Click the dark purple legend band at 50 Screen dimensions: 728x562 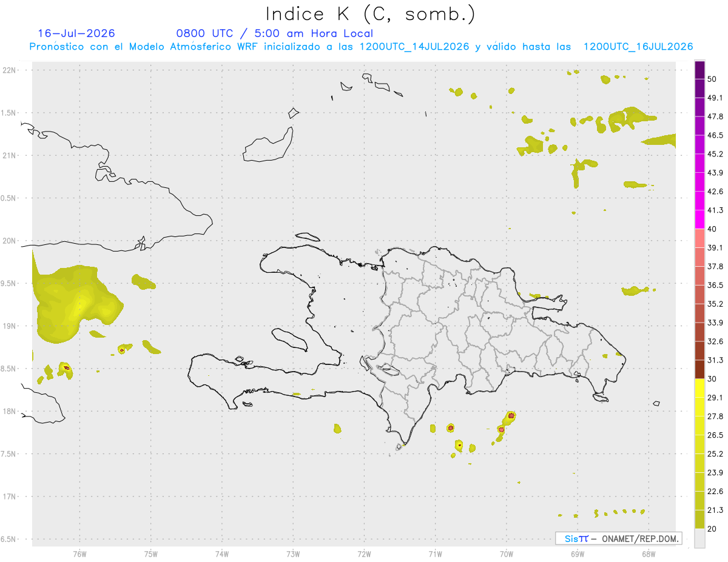699,71
